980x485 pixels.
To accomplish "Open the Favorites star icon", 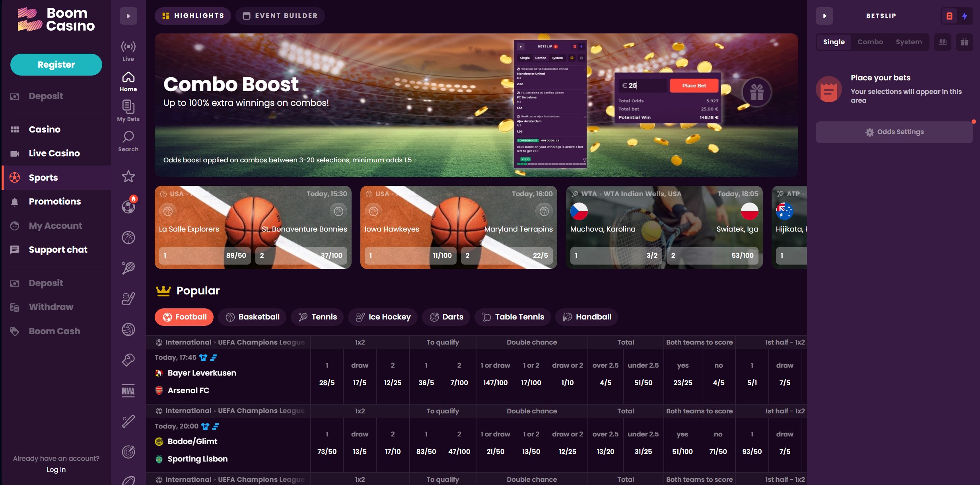I will [x=128, y=176].
